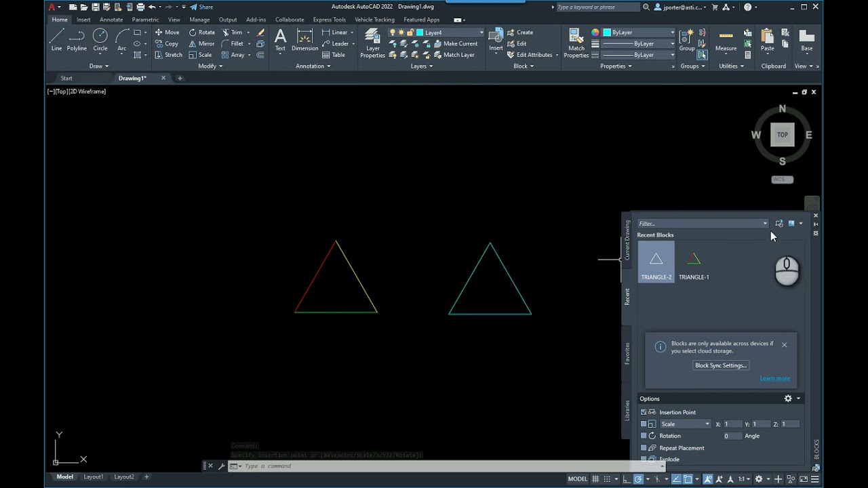Open the block Filter dropdown
This screenshot has height=488, width=868.
(x=765, y=224)
